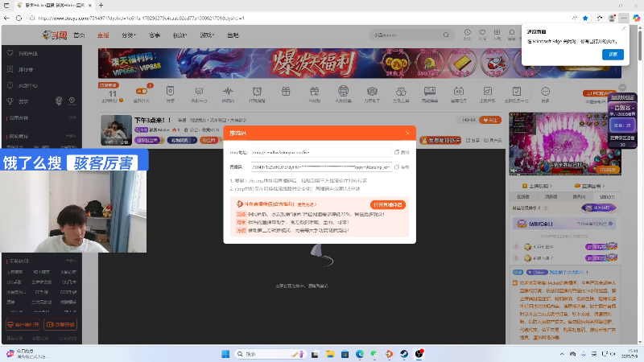Open the first gift box icon in streamer toolbar
Screen dimensions: 644x362
(286, 91)
